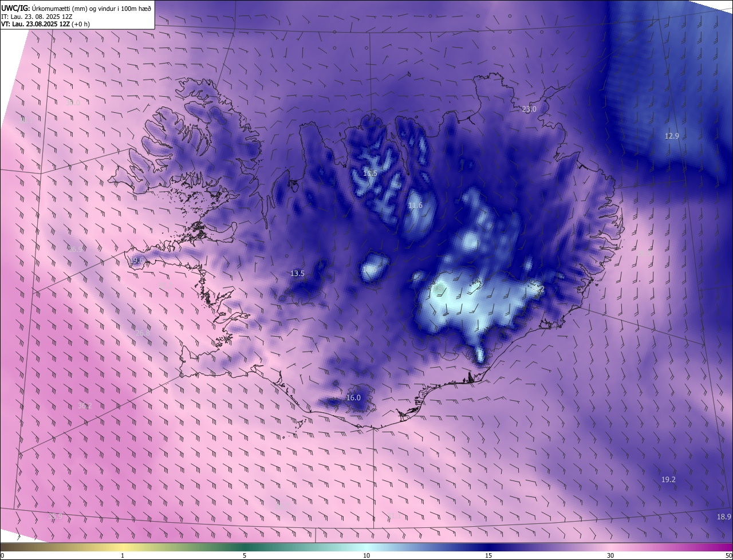Screen dimensions: 733x560
Task: Click the 1 tick on the color scale
Action: (x=123, y=555)
